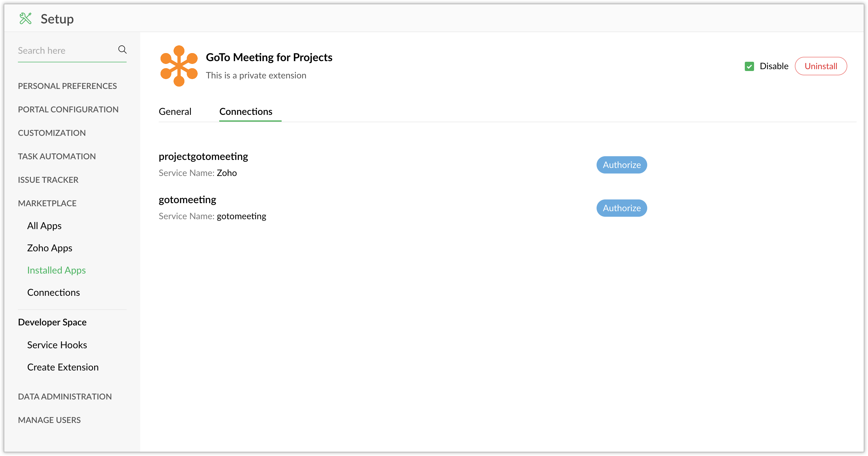Viewport: 868px width, 456px height.
Task: Authorize the gotomeeting connection
Action: [x=621, y=208]
